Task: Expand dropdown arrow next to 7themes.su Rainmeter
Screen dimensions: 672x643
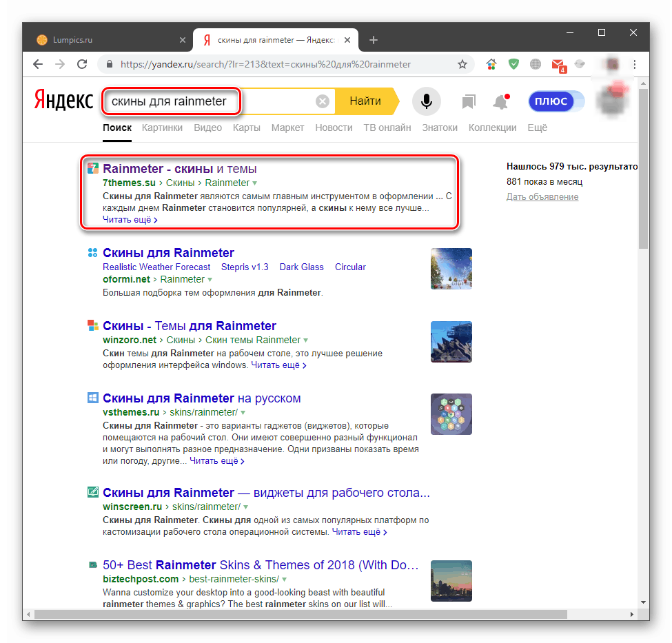Action: [254, 183]
